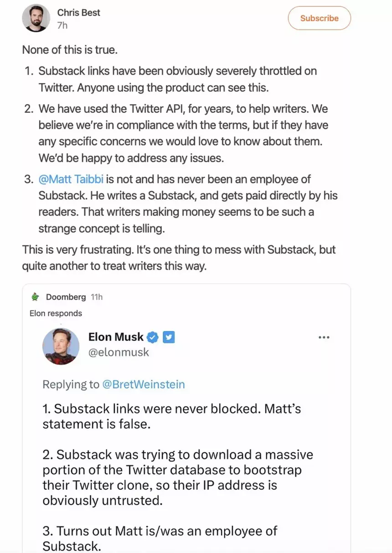The width and height of the screenshot is (392, 553).
Task: Click the @elonmusk handle text
Action: click(119, 352)
